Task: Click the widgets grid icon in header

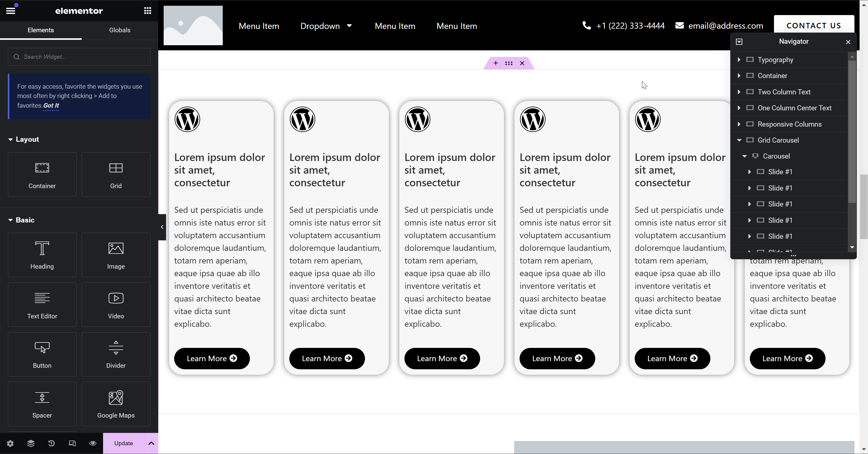Action: (x=147, y=11)
